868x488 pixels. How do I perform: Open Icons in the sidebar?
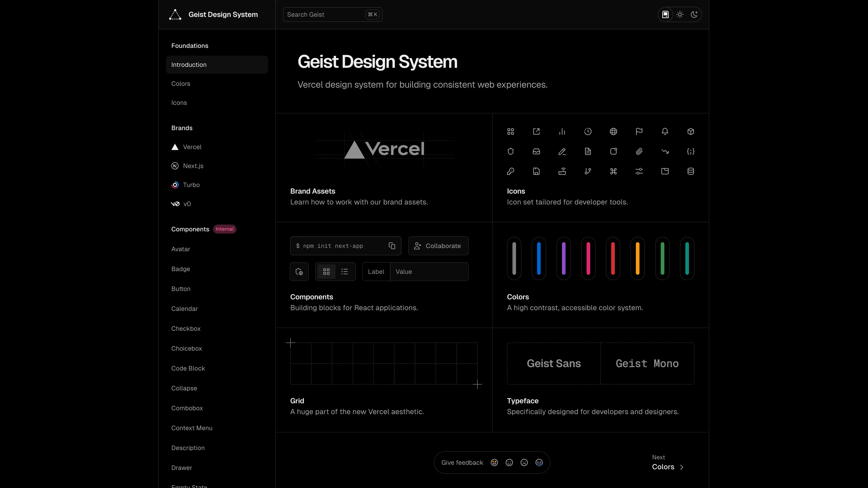(179, 103)
